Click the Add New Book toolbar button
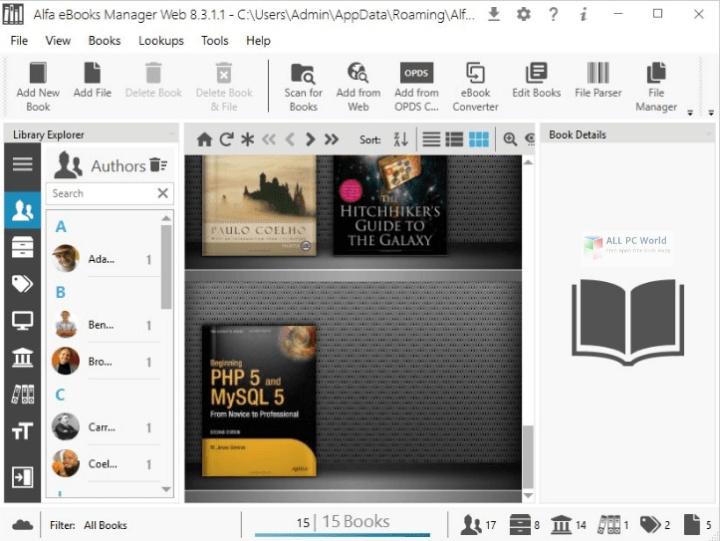Image resolution: width=720 pixels, height=541 pixels. [x=38, y=87]
